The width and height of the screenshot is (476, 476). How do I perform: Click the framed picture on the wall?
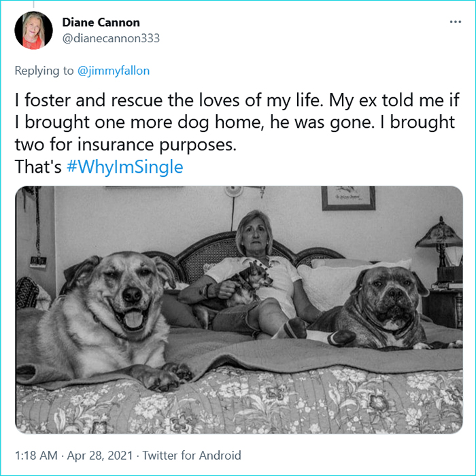(348, 197)
